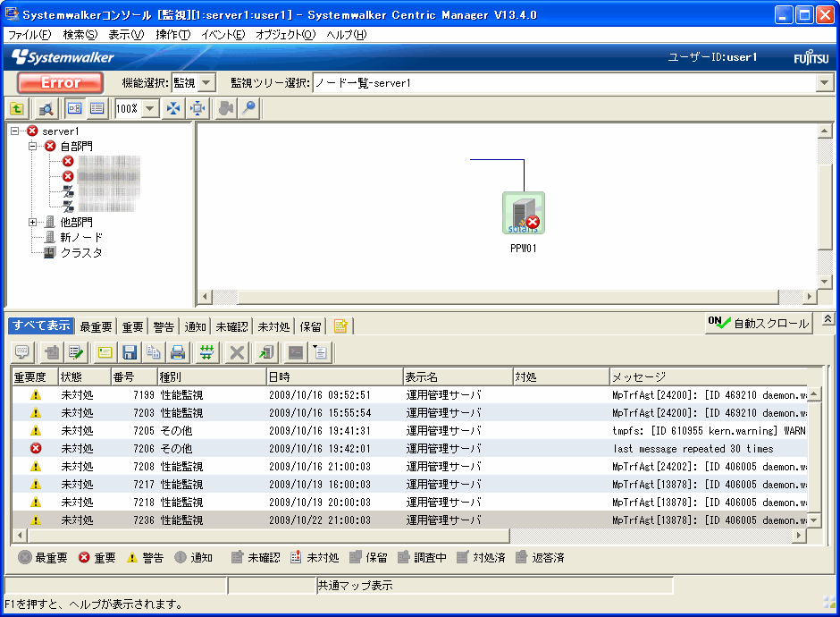Click the document dropdown icon in event toolbar

[320, 352]
